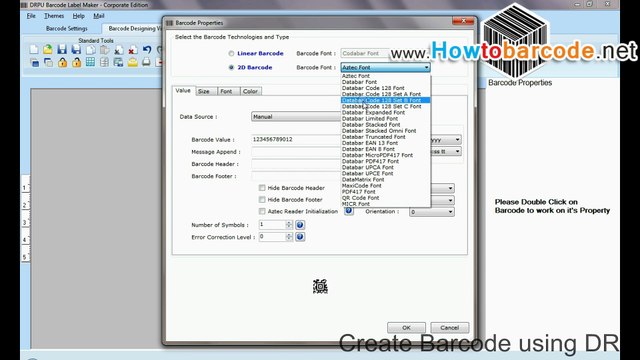640x360 pixels.
Task: Choose Databar MicroPDF417 Font option
Action: pyautogui.click(x=386, y=155)
